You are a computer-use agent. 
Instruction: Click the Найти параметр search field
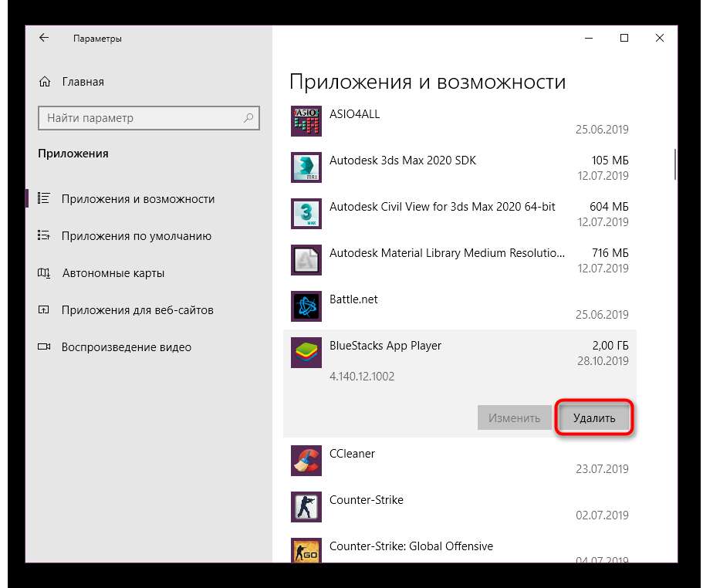(x=139, y=118)
